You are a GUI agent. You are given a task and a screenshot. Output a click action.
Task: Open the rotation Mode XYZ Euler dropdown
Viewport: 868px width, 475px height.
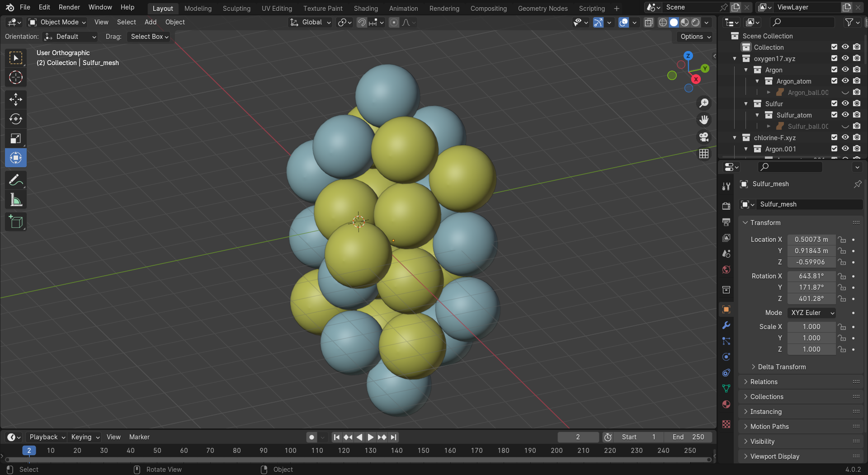click(x=811, y=313)
